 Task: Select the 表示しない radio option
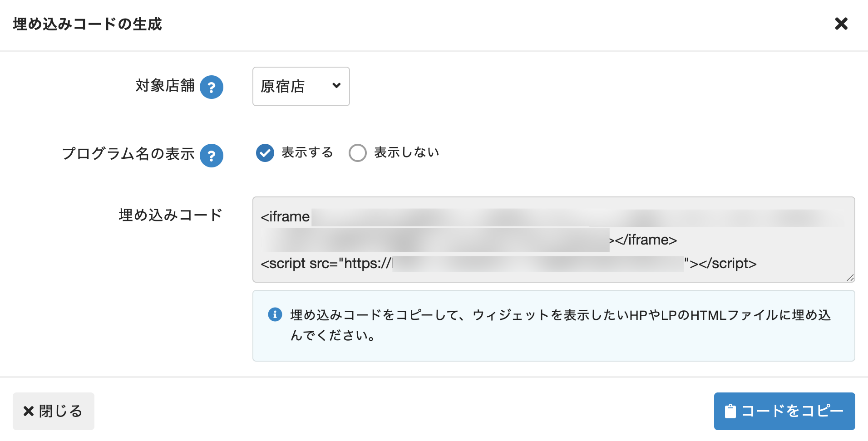pos(358,153)
